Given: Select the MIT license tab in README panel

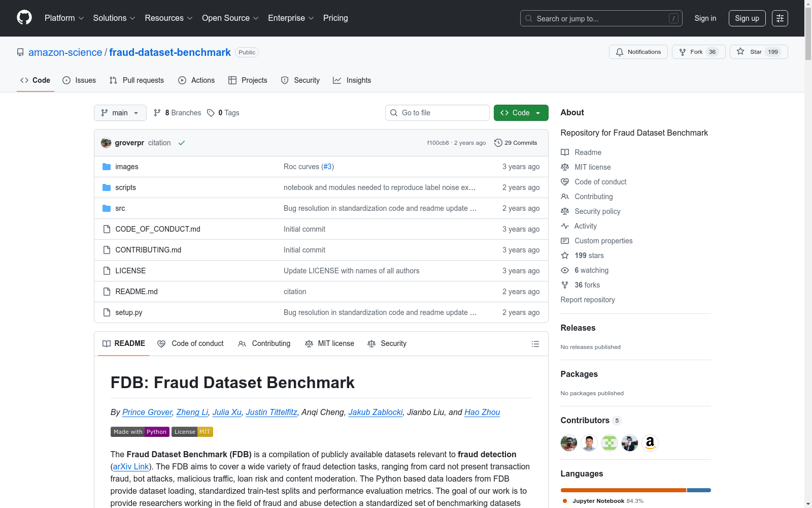Looking at the screenshot, I should coord(330,344).
